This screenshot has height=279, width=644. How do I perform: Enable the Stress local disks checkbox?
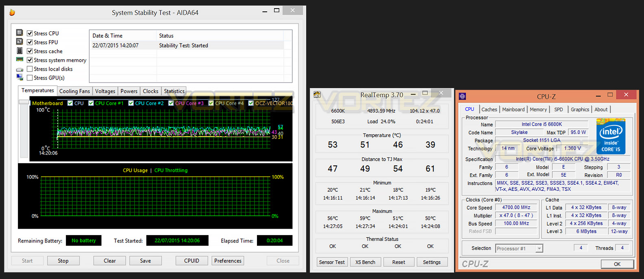(30, 69)
